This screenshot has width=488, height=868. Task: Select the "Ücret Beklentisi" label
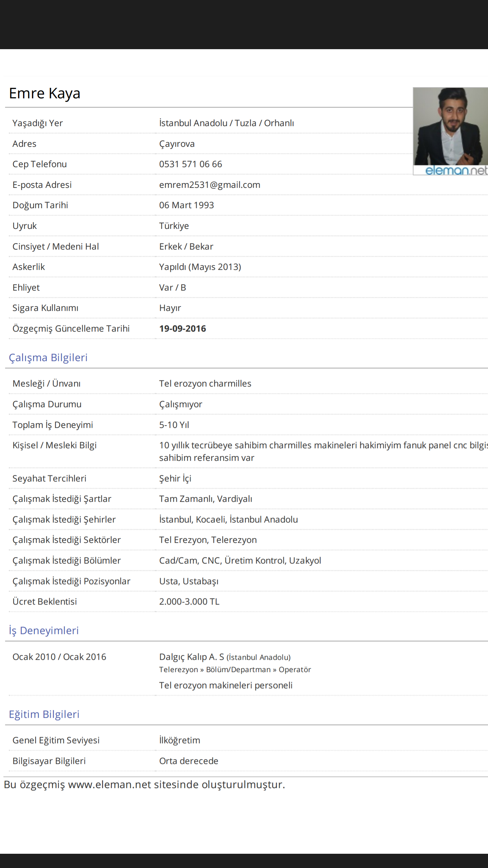pyautogui.click(x=45, y=601)
